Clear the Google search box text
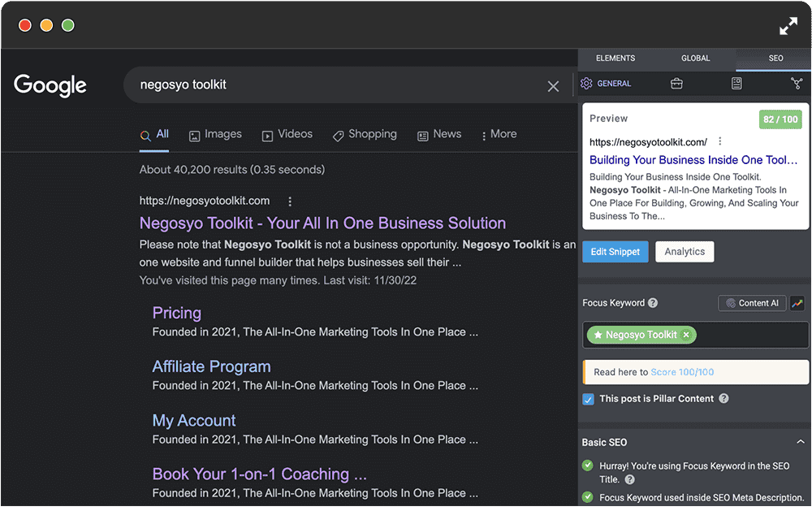Screen dimensions: 812x511 553,86
